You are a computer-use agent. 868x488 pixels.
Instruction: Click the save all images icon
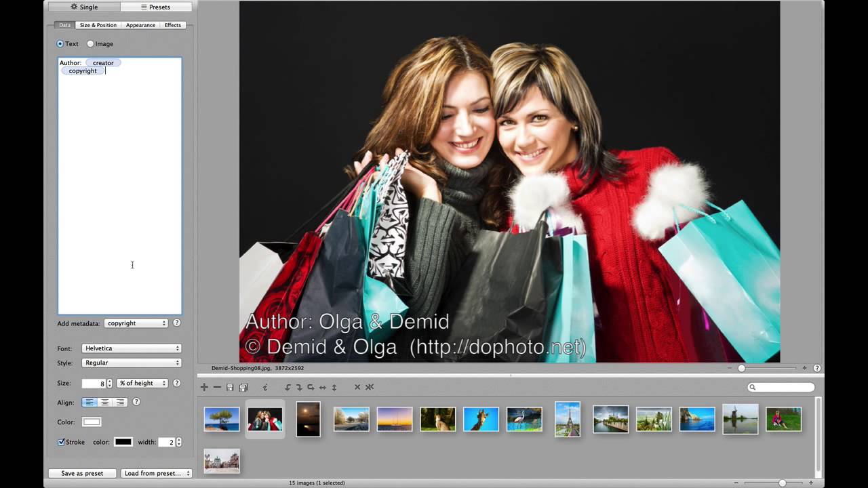(243, 387)
